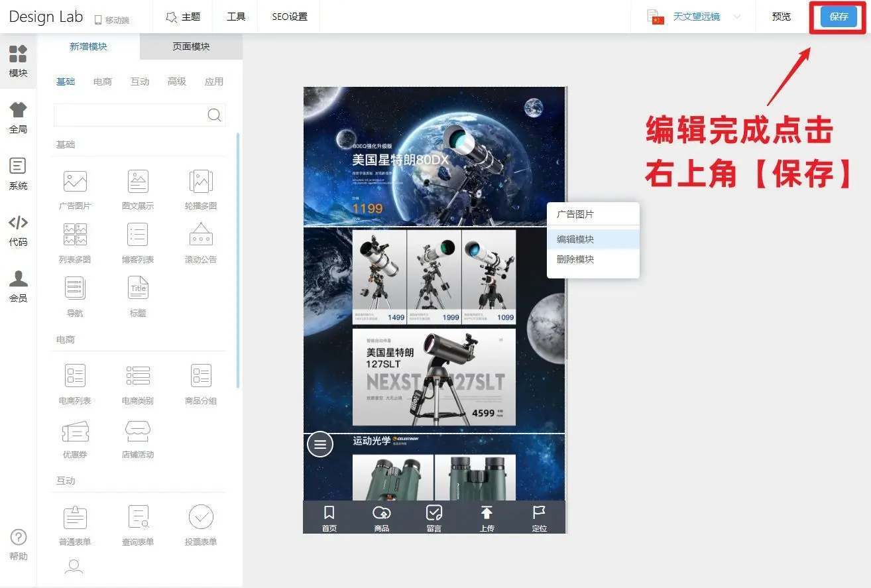Click the 预览 preview button
Viewport: 871px width, 588px height.
pyautogui.click(x=782, y=17)
